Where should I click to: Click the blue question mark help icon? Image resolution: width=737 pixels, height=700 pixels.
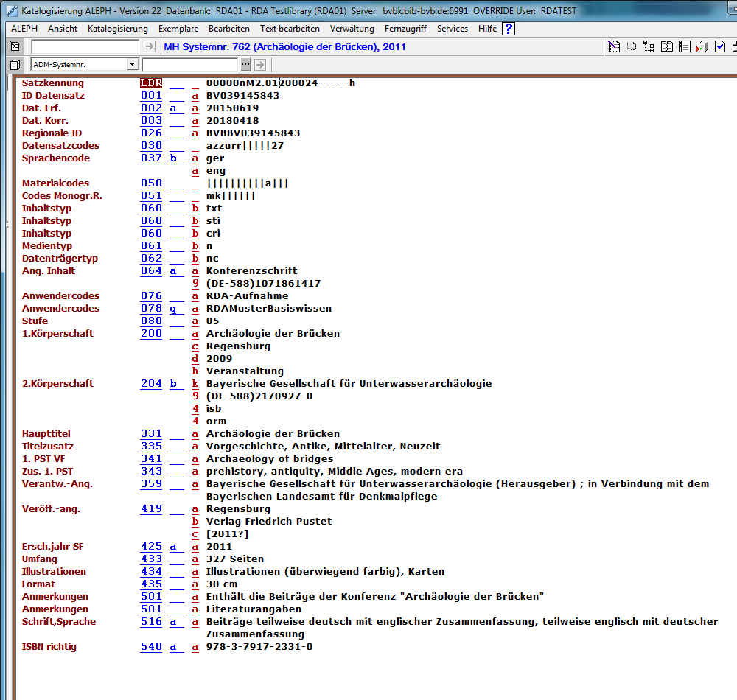509,29
